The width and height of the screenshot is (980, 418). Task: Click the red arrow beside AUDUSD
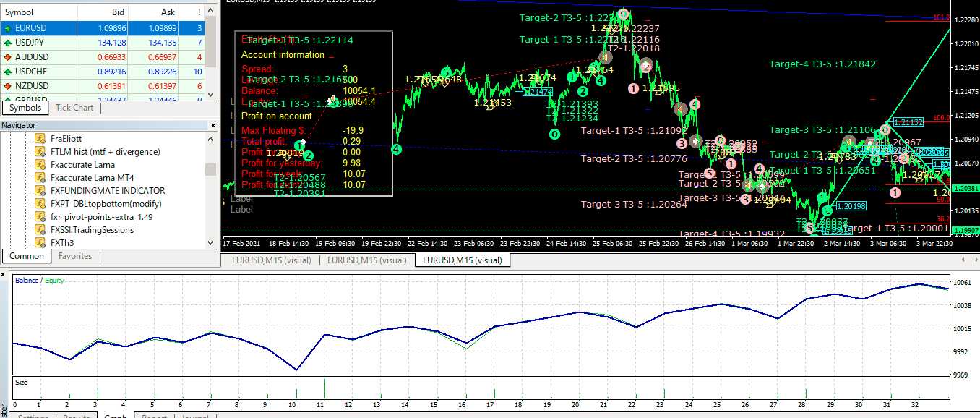pos(7,57)
